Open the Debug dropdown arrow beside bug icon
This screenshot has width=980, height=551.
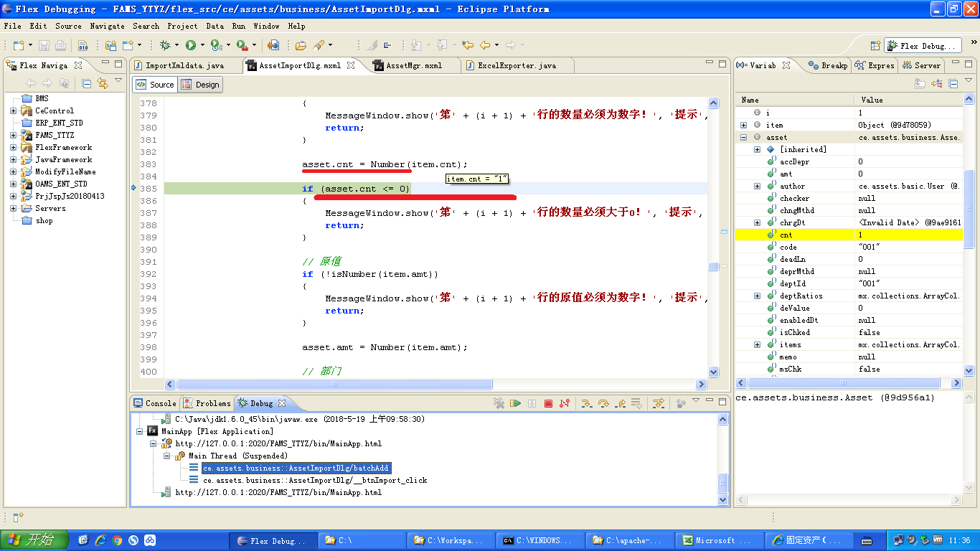(x=177, y=45)
